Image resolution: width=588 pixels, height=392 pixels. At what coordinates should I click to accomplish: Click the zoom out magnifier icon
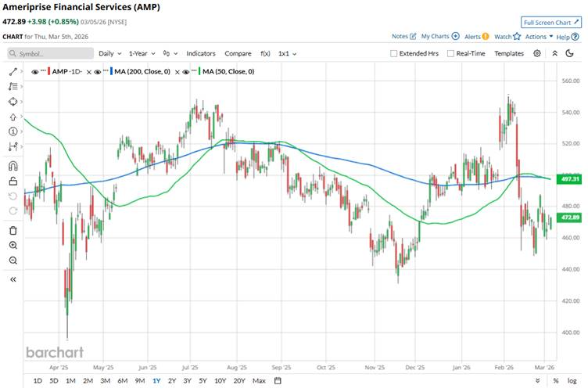click(x=13, y=261)
